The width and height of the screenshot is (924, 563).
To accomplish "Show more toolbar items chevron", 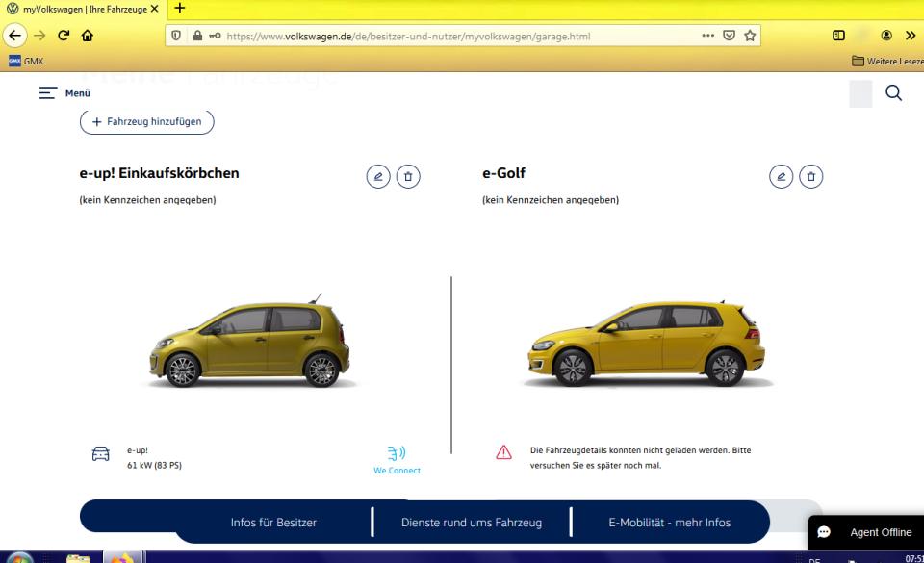I will (911, 36).
